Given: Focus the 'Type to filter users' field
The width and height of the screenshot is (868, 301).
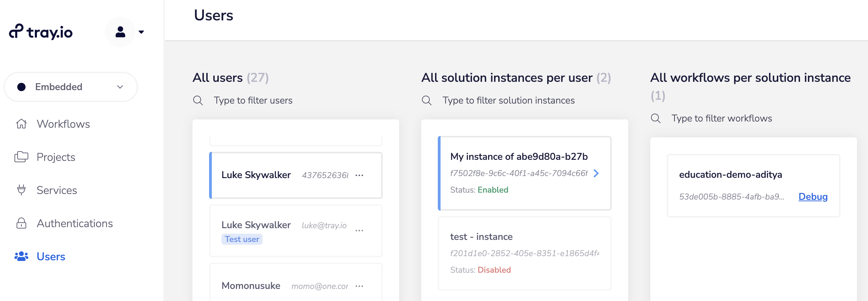Looking at the screenshot, I should 253,100.
